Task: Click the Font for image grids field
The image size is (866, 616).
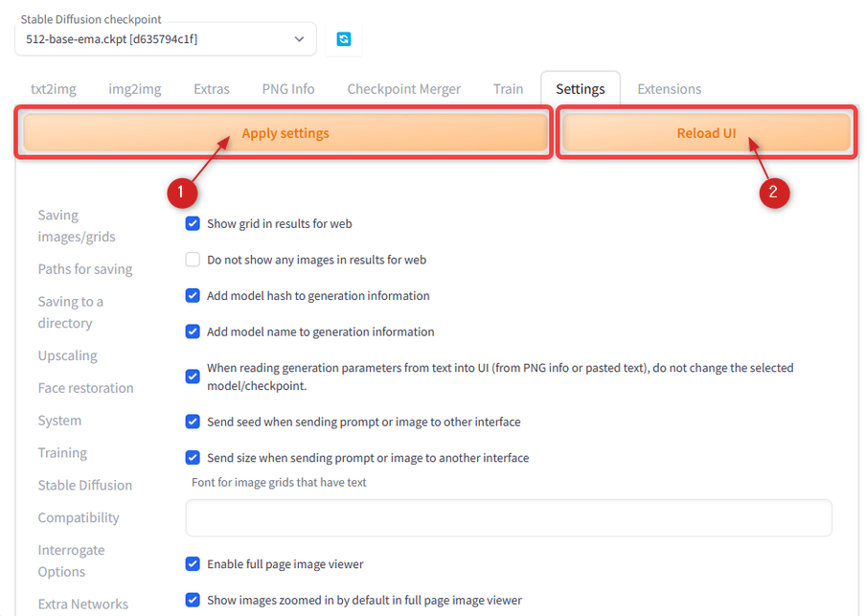Action: point(509,517)
